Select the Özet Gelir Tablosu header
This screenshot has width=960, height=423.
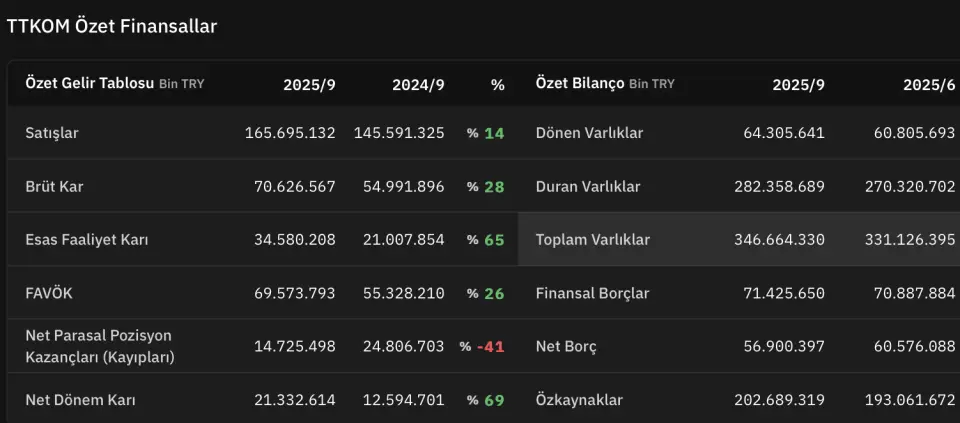(x=90, y=83)
